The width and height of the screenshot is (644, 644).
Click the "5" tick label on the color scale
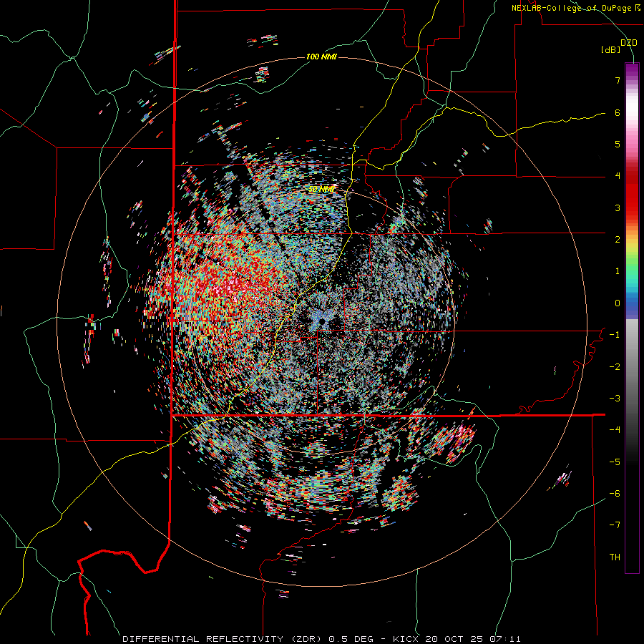click(x=618, y=144)
